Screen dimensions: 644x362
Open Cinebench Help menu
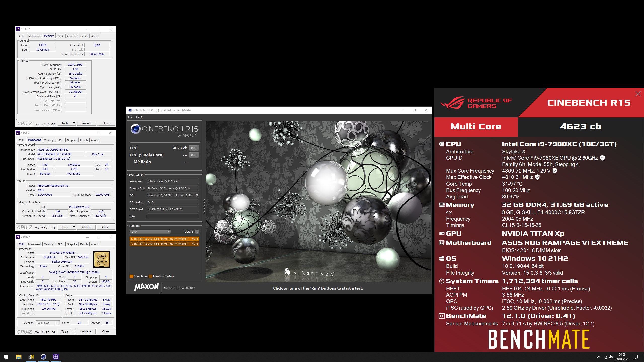coord(139,117)
